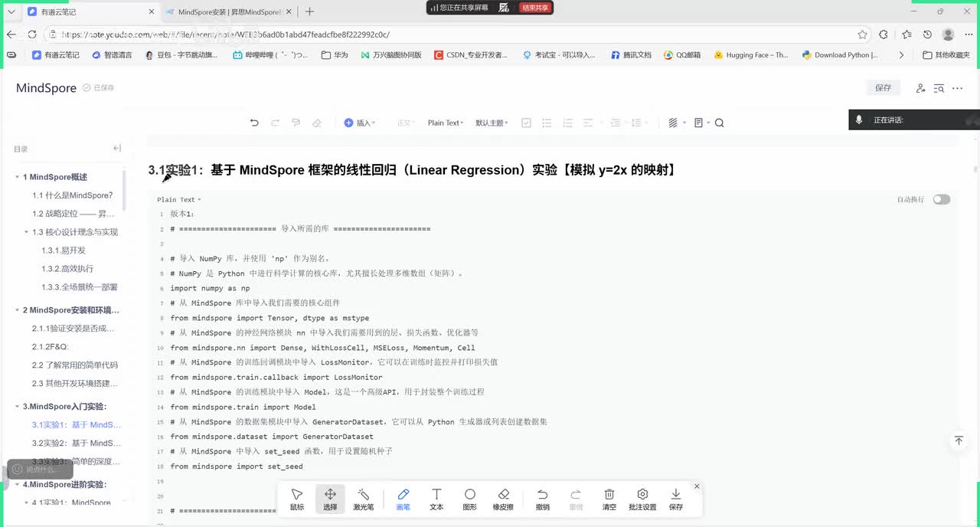This screenshot has height=527, width=980.
Task: Click the 保存 save button for the note
Action: pyautogui.click(x=884, y=88)
